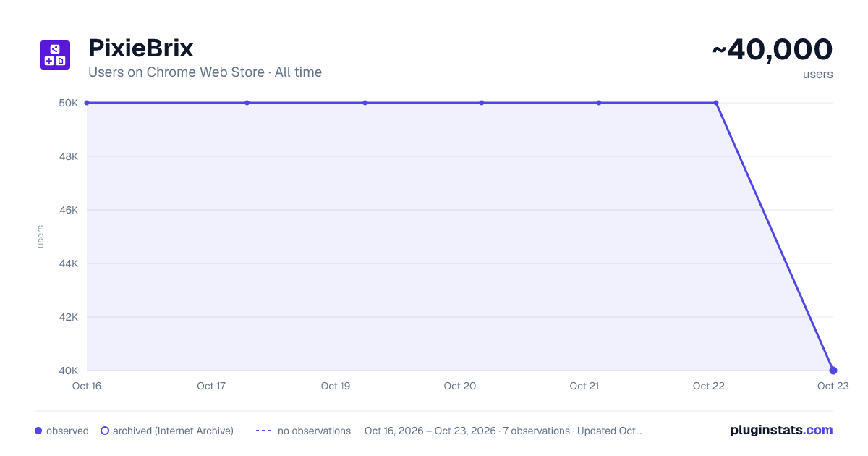Click the 'users' label under ~40,000
The image size is (868, 456).
(x=818, y=74)
